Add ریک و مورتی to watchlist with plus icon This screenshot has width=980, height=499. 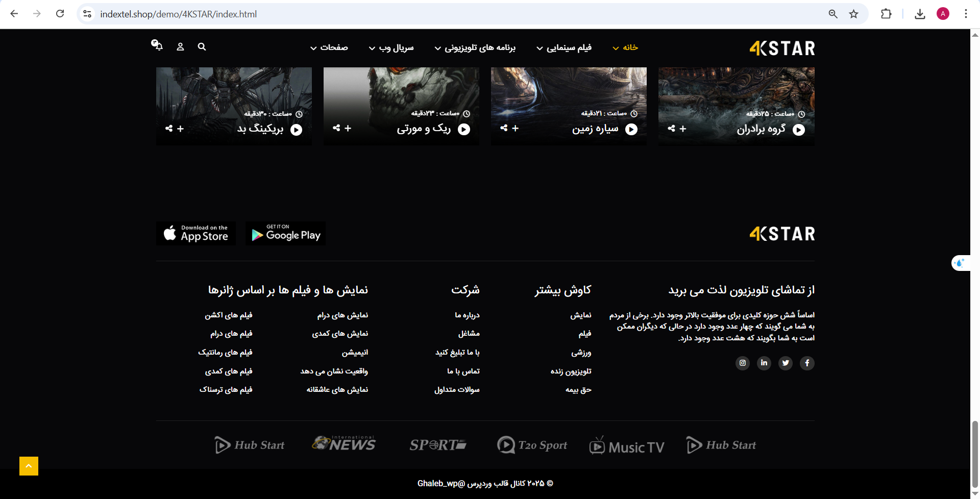[348, 129]
